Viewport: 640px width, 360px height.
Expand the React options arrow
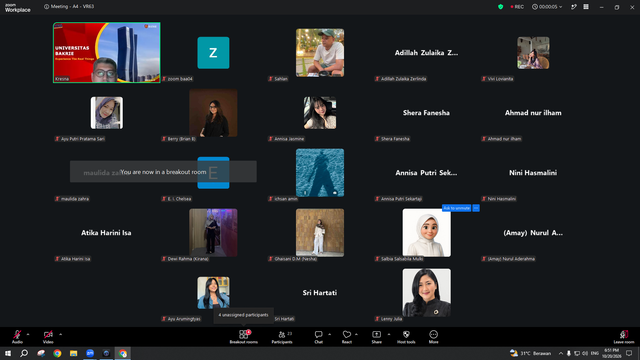tap(356, 334)
